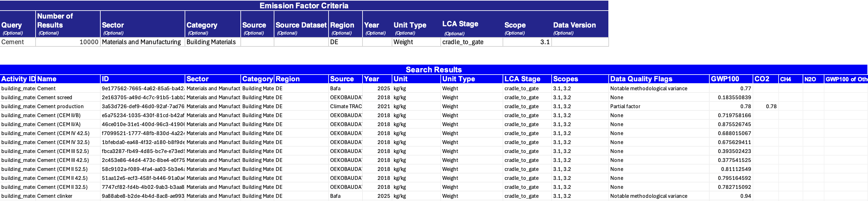The image size is (868, 201).
Task: Select the Unit Type criteria cell Weight
Action: (x=416, y=42)
